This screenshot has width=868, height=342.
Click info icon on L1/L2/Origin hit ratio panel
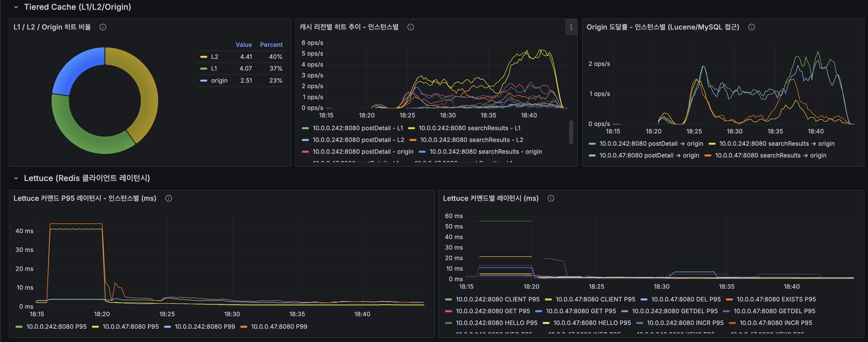click(x=103, y=27)
